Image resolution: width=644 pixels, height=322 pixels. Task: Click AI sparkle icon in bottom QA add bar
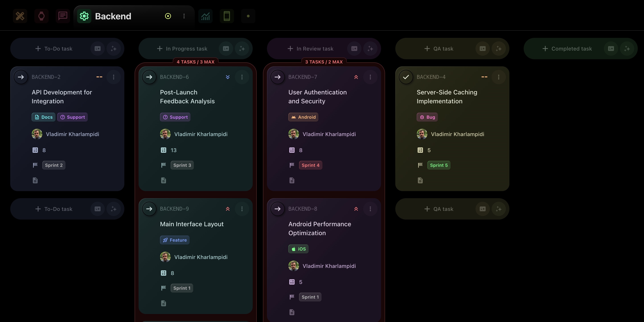[498, 209]
